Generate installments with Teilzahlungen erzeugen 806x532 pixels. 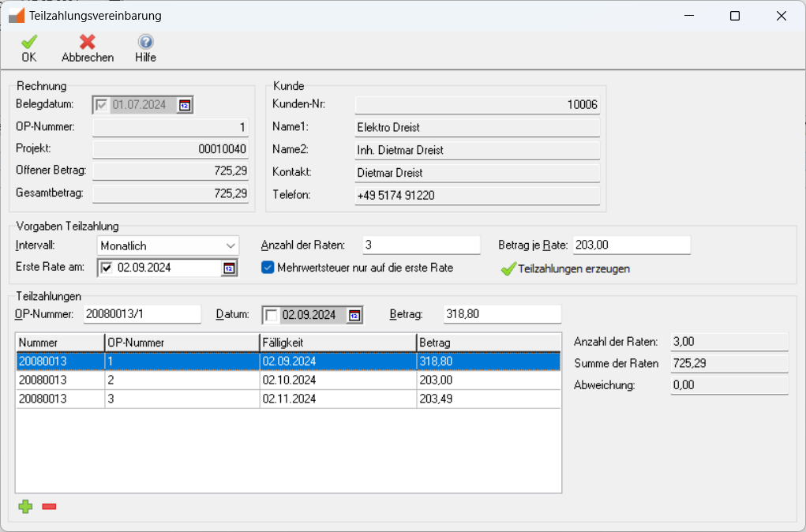(x=565, y=269)
